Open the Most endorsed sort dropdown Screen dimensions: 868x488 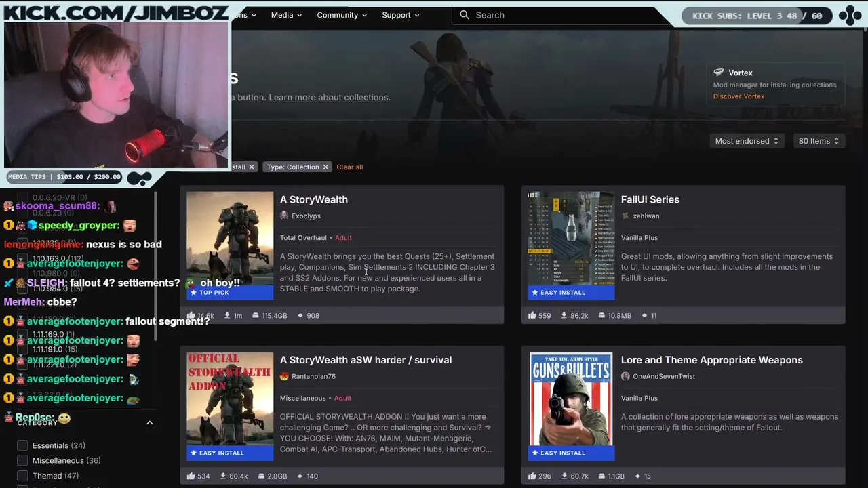(747, 141)
